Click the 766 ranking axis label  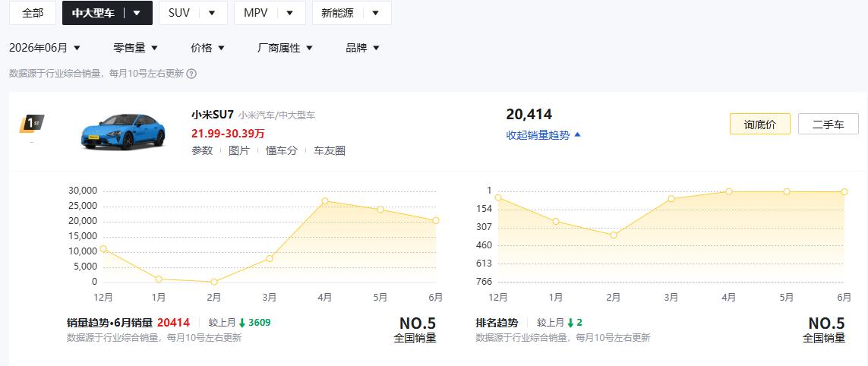484,281
